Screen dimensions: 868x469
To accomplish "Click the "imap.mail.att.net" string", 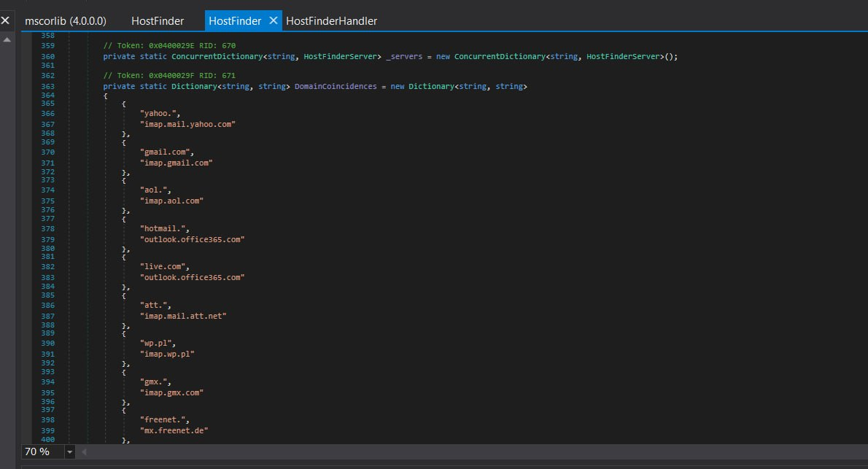I will point(183,316).
